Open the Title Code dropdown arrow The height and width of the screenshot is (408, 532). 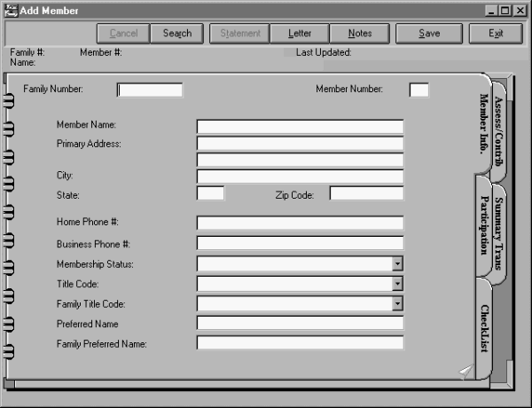[398, 284]
